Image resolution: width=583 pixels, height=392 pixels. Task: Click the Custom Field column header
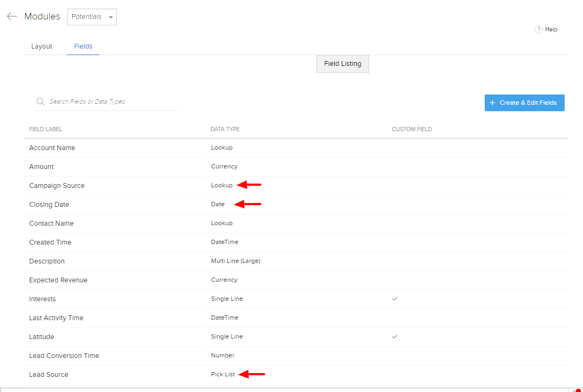[x=411, y=130]
